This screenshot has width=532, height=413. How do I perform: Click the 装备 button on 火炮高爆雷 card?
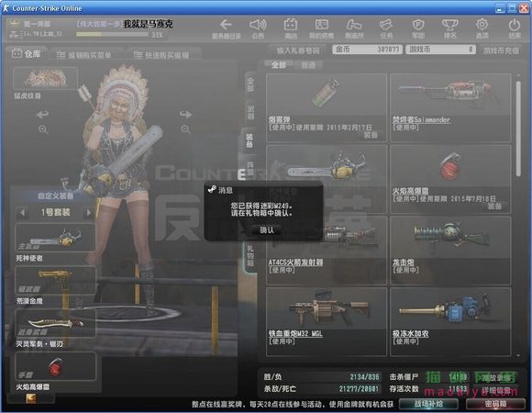494,206
